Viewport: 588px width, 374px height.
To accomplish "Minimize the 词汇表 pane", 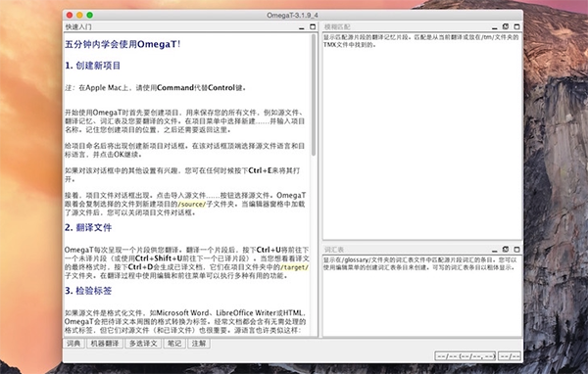I will click(494, 250).
